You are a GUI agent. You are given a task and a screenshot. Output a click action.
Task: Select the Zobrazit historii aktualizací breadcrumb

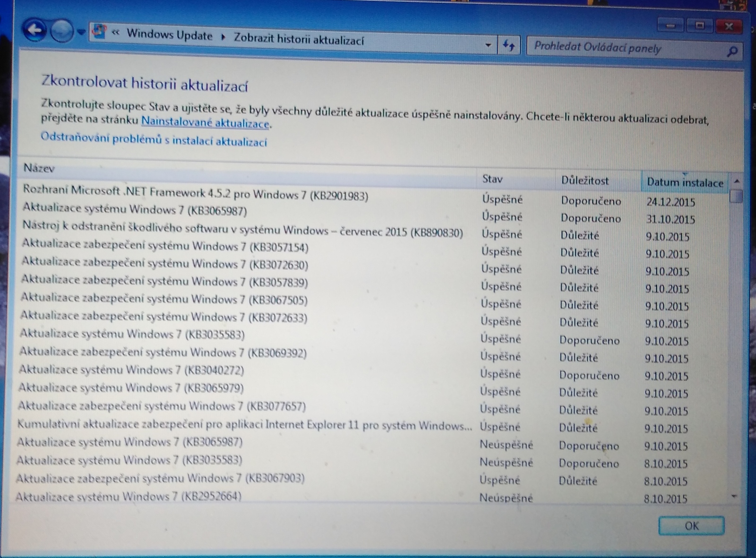[299, 39]
